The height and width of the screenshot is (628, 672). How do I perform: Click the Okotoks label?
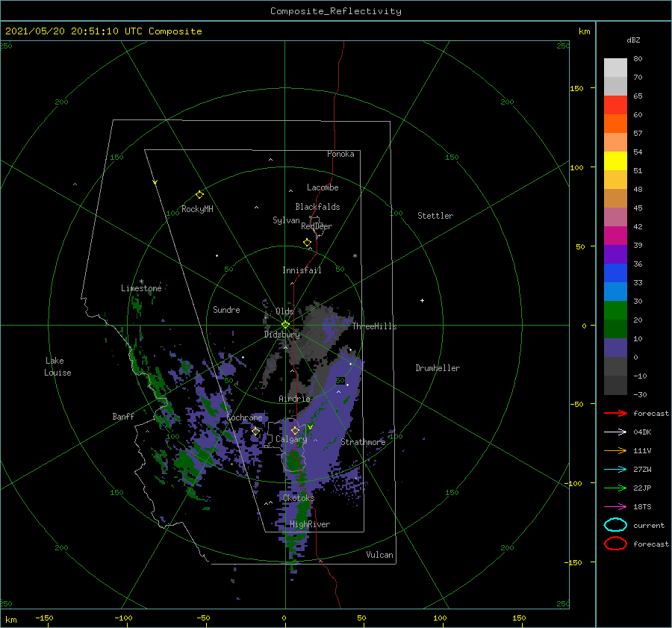coord(299,498)
